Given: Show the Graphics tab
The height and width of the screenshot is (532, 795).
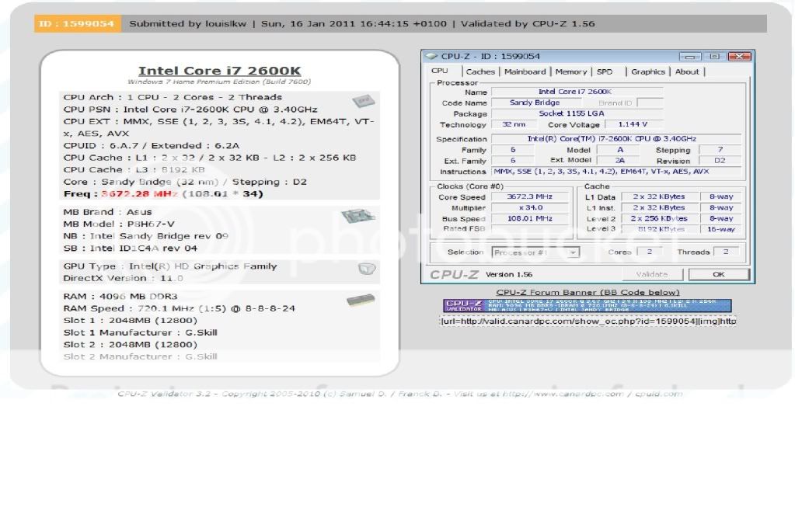Looking at the screenshot, I should tap(647, 72).
